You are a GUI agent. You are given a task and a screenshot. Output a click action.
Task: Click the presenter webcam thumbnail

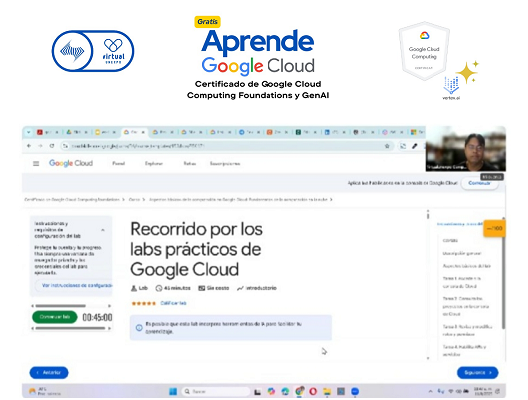tap(466, 149)
